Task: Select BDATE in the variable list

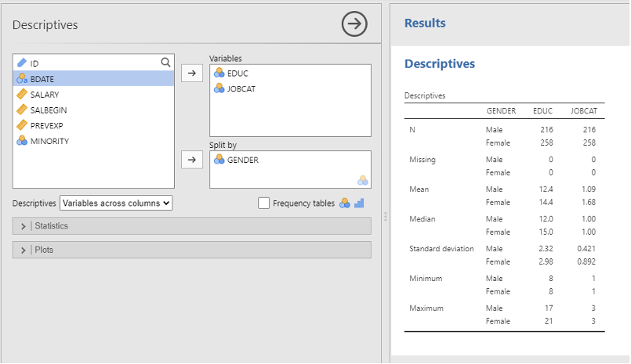Action: tap(93, 79)
